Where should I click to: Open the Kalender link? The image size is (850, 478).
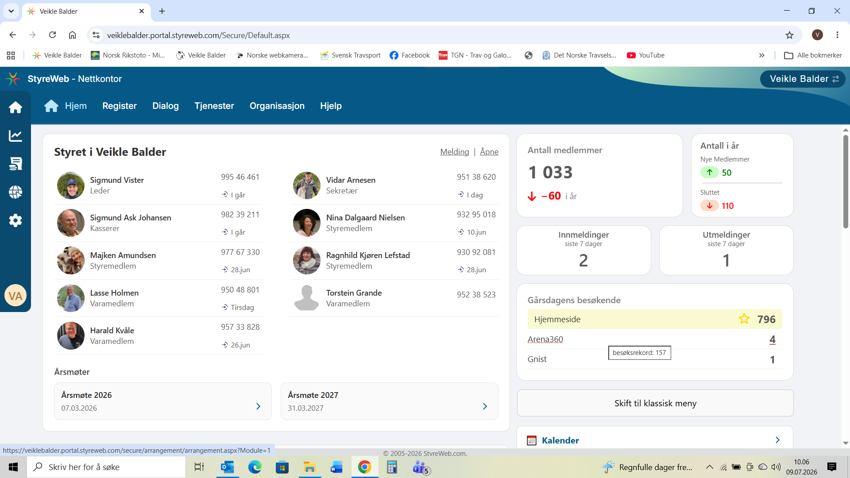tap(560, 440)
